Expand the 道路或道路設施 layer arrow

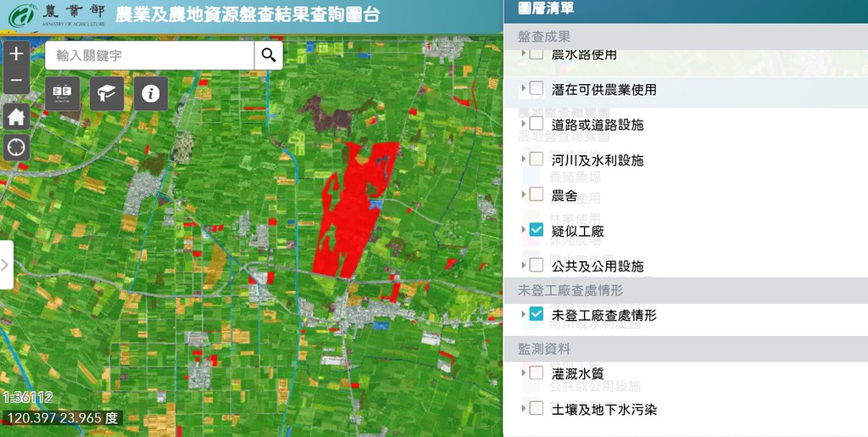[524, 123]
